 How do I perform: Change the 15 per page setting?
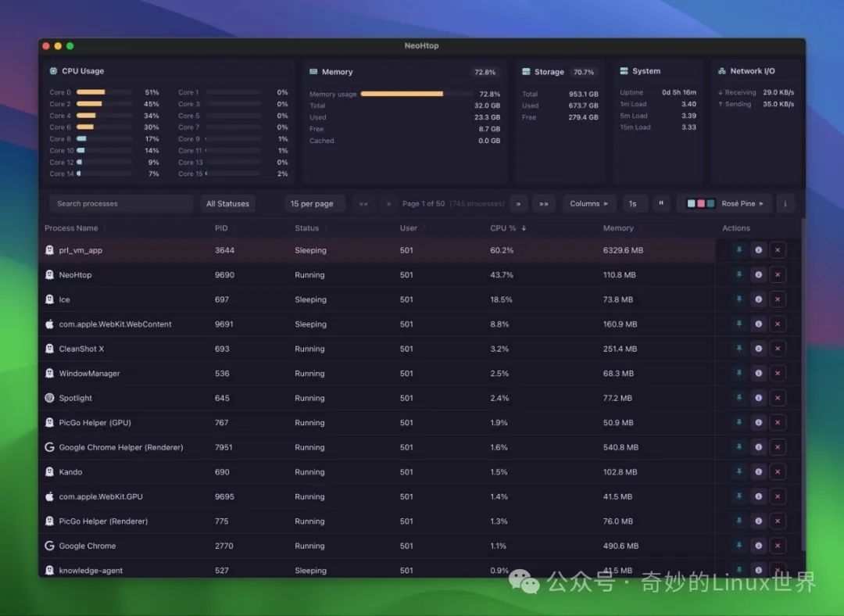(x=314, y=203)
